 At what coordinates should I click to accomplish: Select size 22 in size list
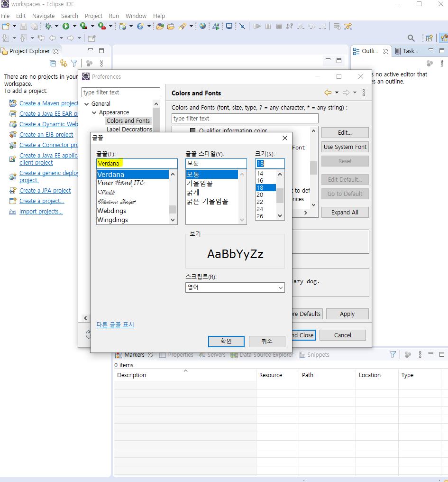point(260,202)
